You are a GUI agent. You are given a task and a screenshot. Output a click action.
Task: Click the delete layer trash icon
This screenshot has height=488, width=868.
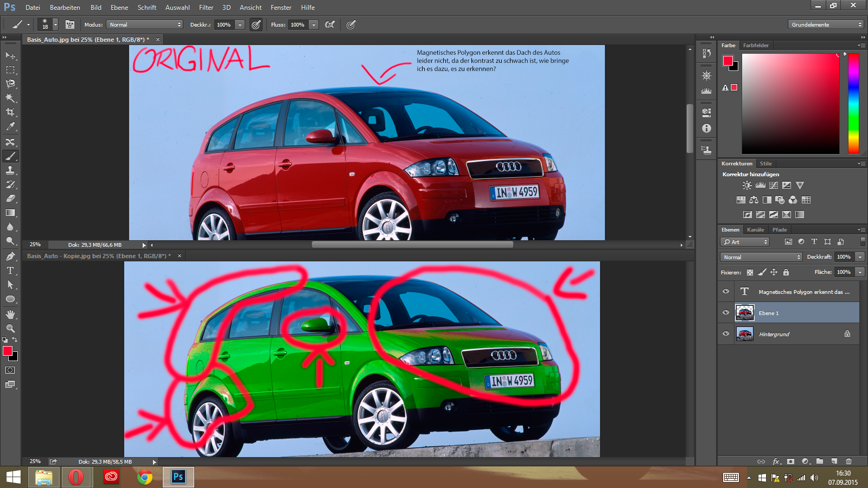click(x=848, y=461)
